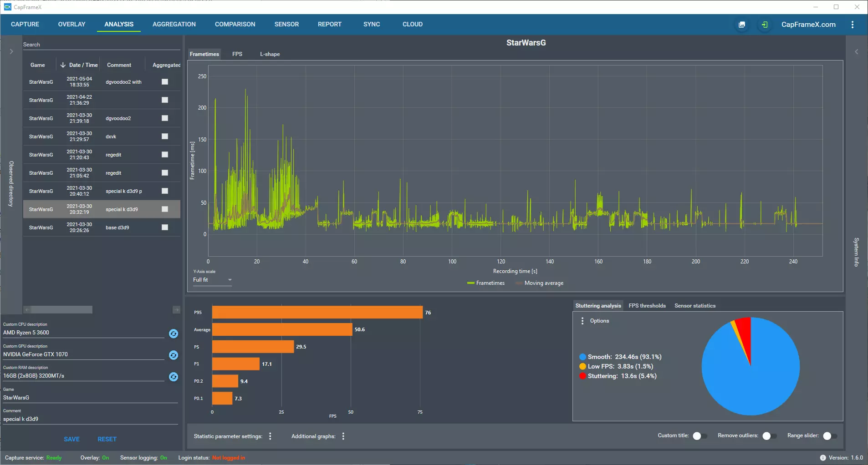Open Statistic parameter settings menu
This screenshot has width=868, height=465.
pos(271,436)
